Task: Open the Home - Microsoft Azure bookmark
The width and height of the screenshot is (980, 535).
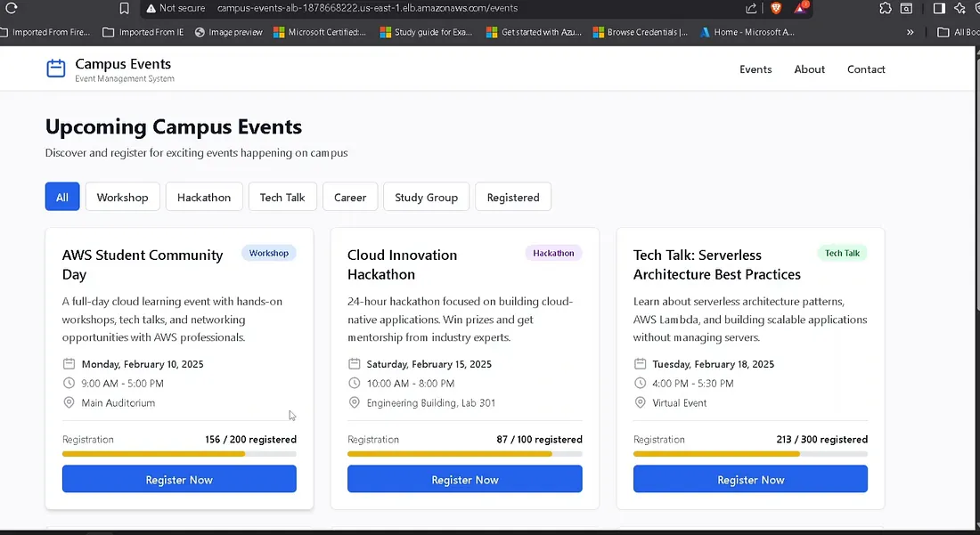Action: point(747,32)
